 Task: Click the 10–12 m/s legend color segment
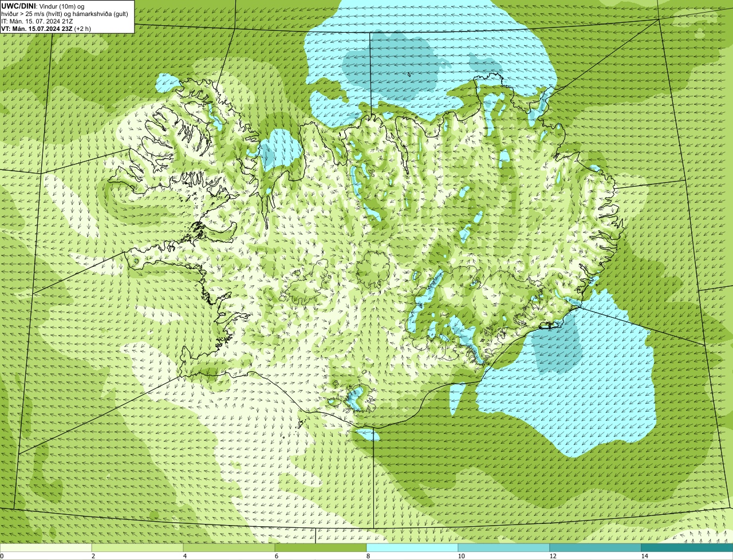coord(504,547)
